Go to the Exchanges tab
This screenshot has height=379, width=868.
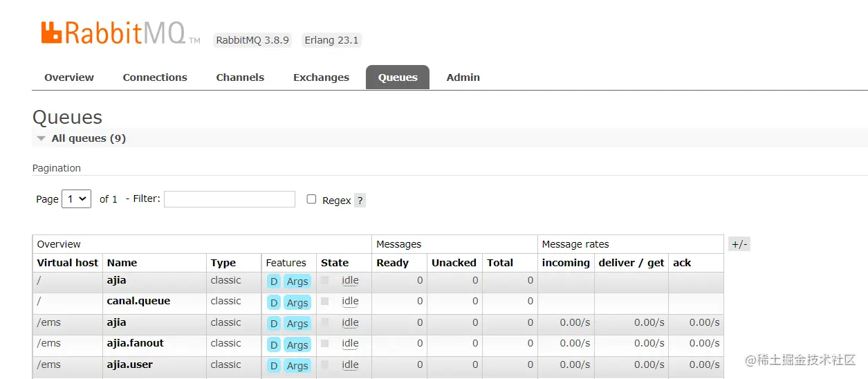321,77
